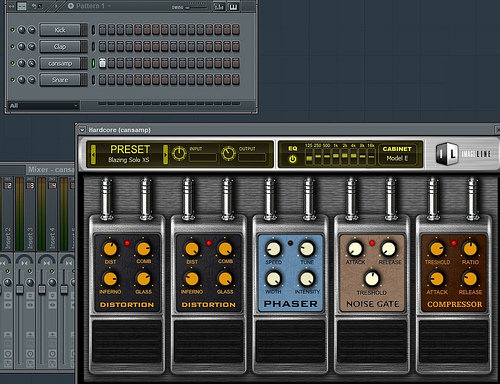
Task: Change the CABINET Model E selector
Action: (x=397, y=154)
